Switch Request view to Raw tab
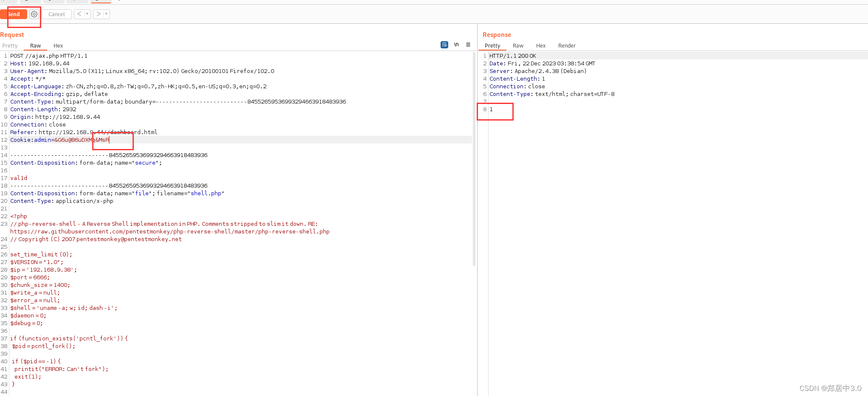Image resolution: width=868 pixels, height=396 pixels. point(36,45)
